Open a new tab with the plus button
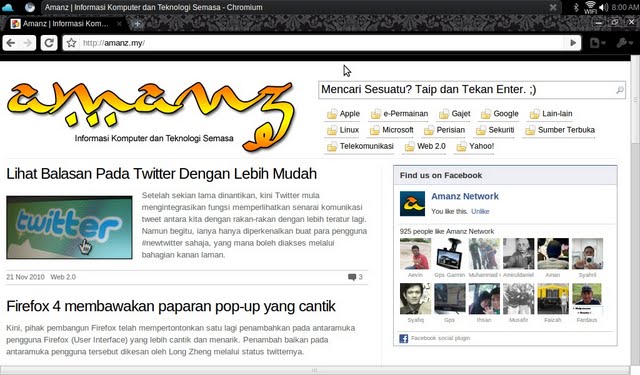The width and height of the screenshot is (640, 375). (137, 24)
